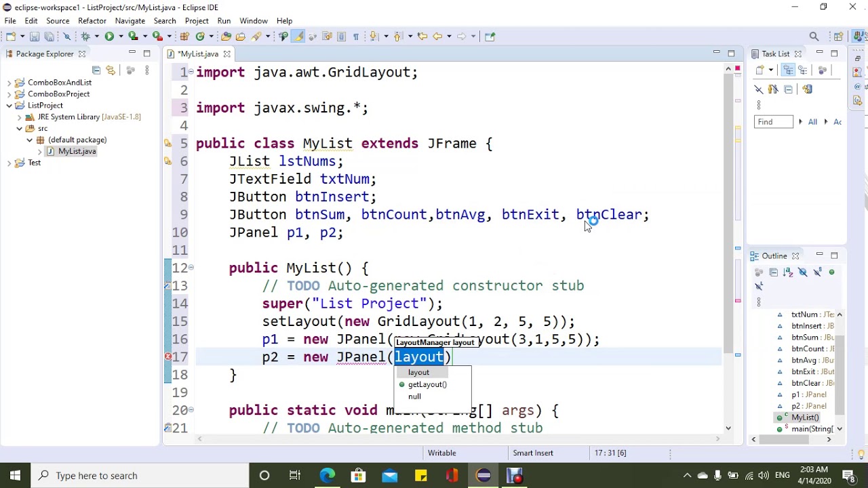Viewport: 868px width, 488px height.
Task: Click the Save All toolbar icon
Action: (x=49, y=36)
